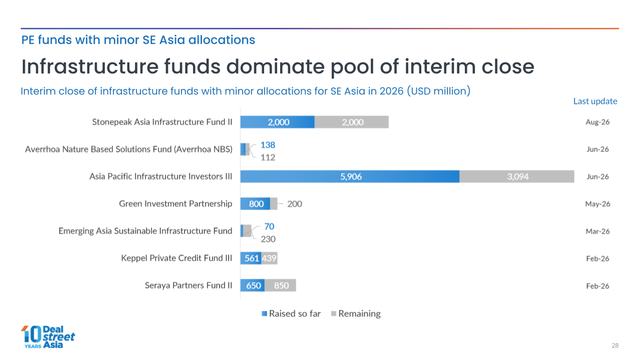Click the 561 bar for Keppel Private Credit

tap(251, 258)
